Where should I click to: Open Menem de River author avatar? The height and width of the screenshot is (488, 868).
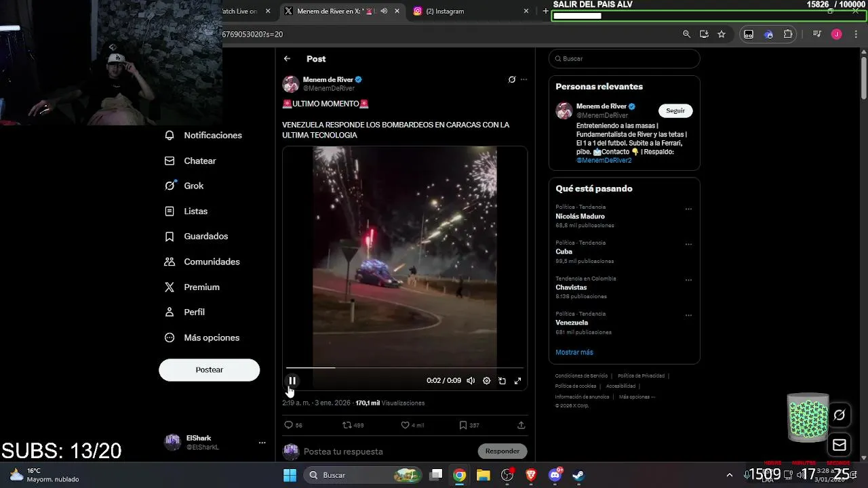[291, 84]
